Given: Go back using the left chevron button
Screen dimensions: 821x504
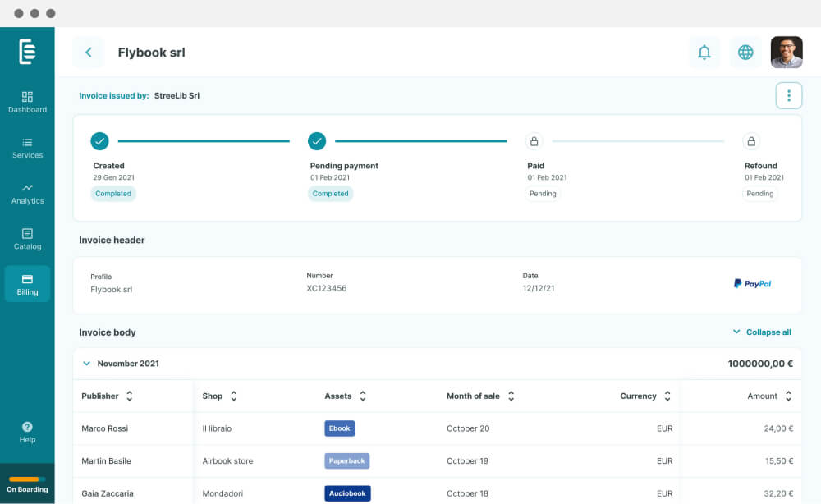Looking at the screenshot, I should click(x=89, y=53).
